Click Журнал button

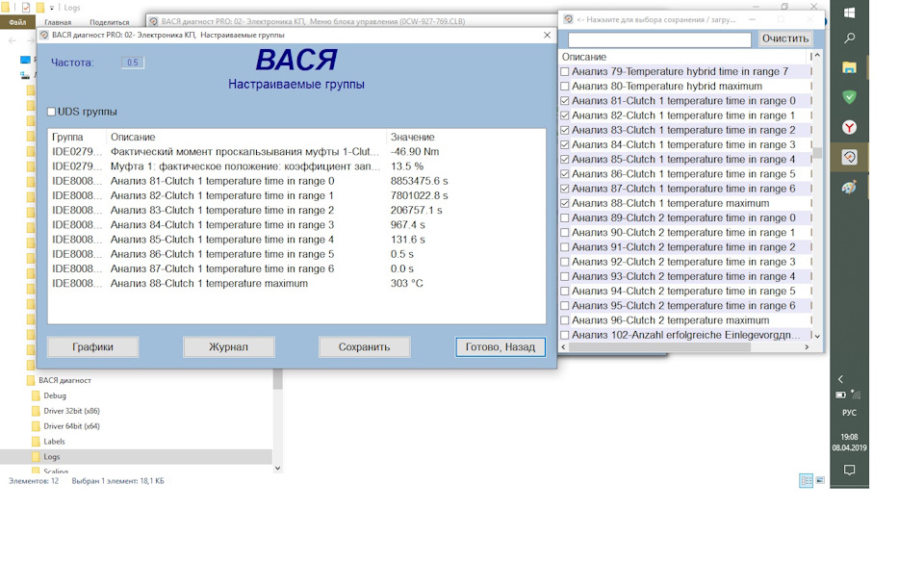(229, 347)
